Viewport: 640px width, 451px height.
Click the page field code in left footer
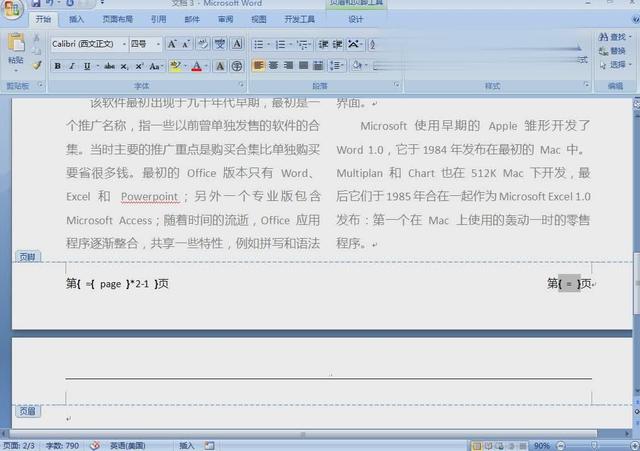(110, 284)
